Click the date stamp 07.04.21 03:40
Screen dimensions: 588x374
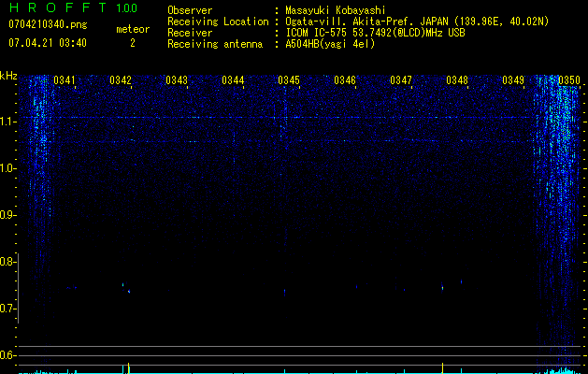coord(48,43)
